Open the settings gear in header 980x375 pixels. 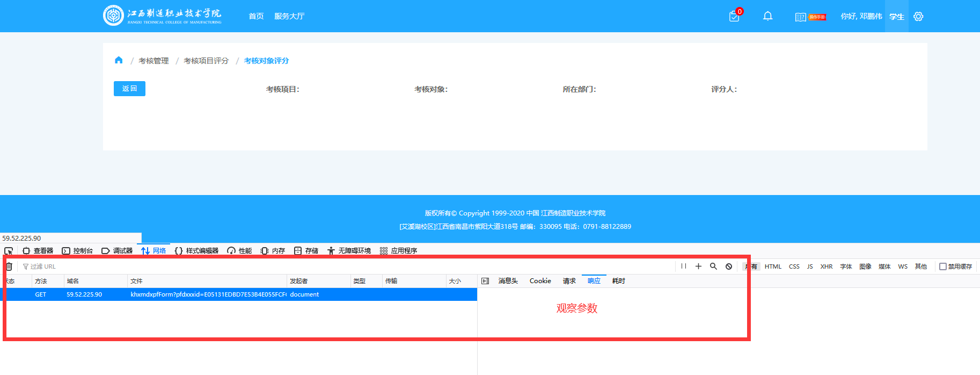[x=918, y=17]
